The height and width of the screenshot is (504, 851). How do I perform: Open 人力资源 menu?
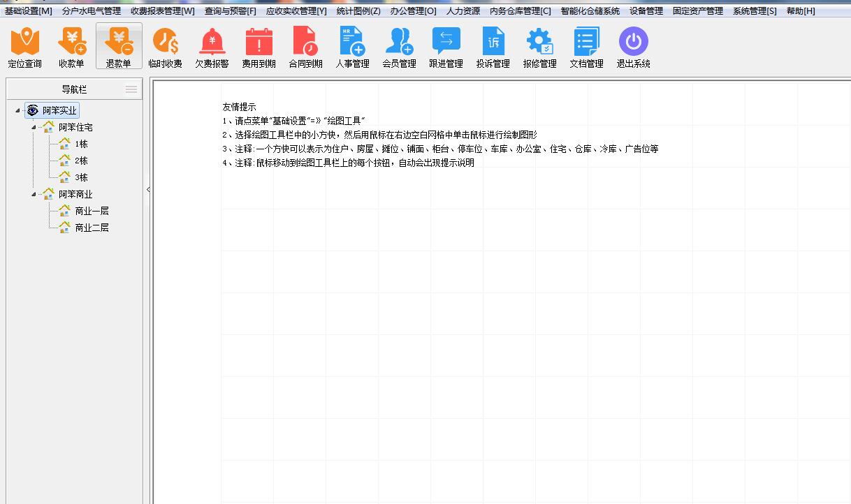pos(463,11)
